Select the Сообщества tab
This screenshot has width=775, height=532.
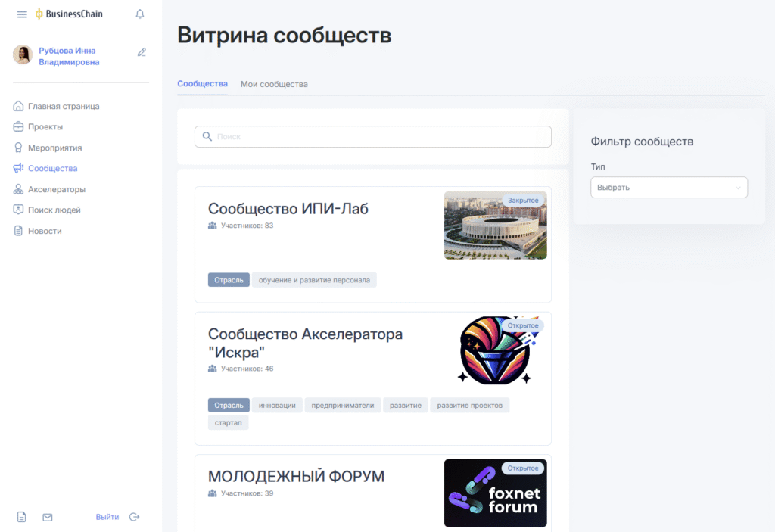[x=202, y=84]
